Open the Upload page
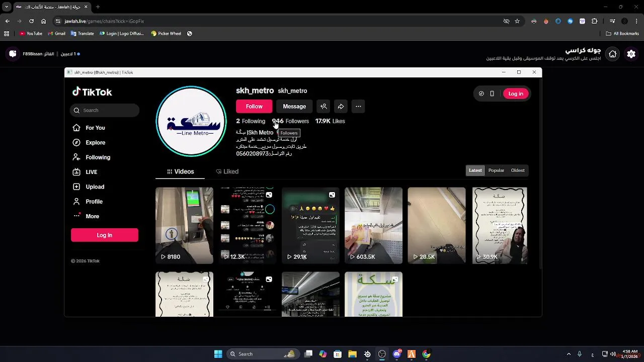Screen dimensions: 644x362 tap(88, 187)
